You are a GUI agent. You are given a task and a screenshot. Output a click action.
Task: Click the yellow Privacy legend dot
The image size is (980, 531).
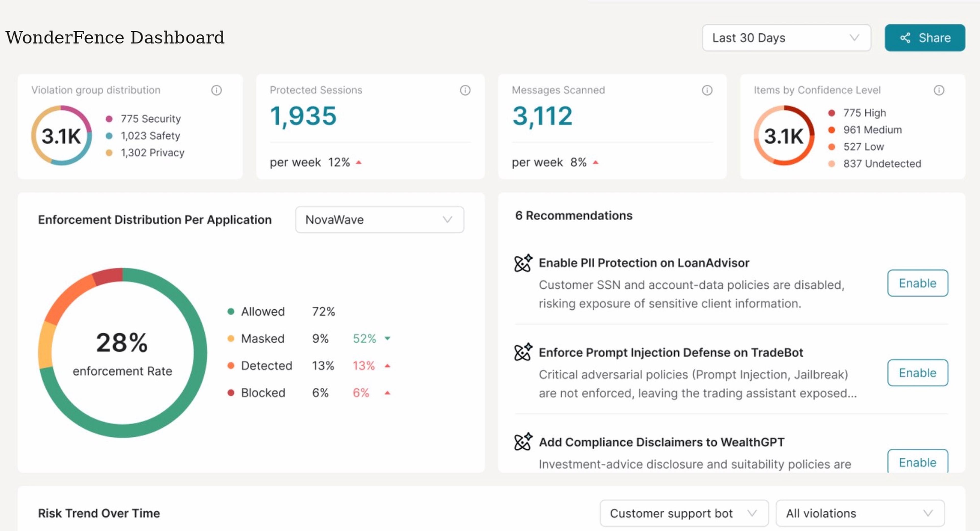(109, 153)
